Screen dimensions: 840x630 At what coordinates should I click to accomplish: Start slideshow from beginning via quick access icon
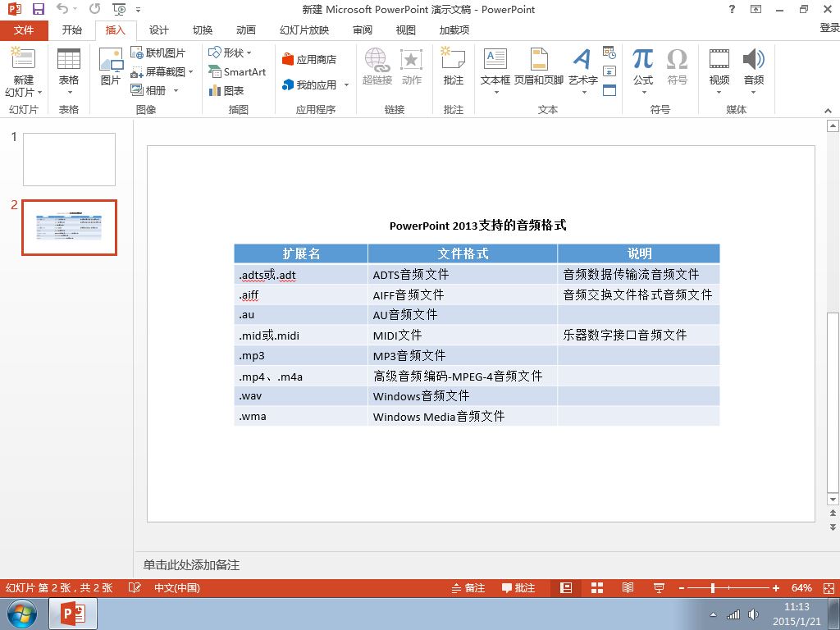(119, 9)
